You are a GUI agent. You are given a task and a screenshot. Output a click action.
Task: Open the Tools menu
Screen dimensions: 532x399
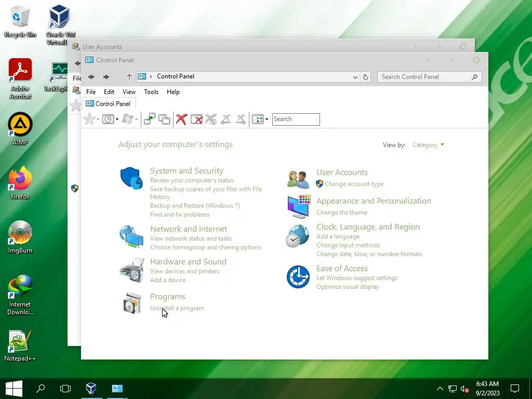click(x=151, y=92)
